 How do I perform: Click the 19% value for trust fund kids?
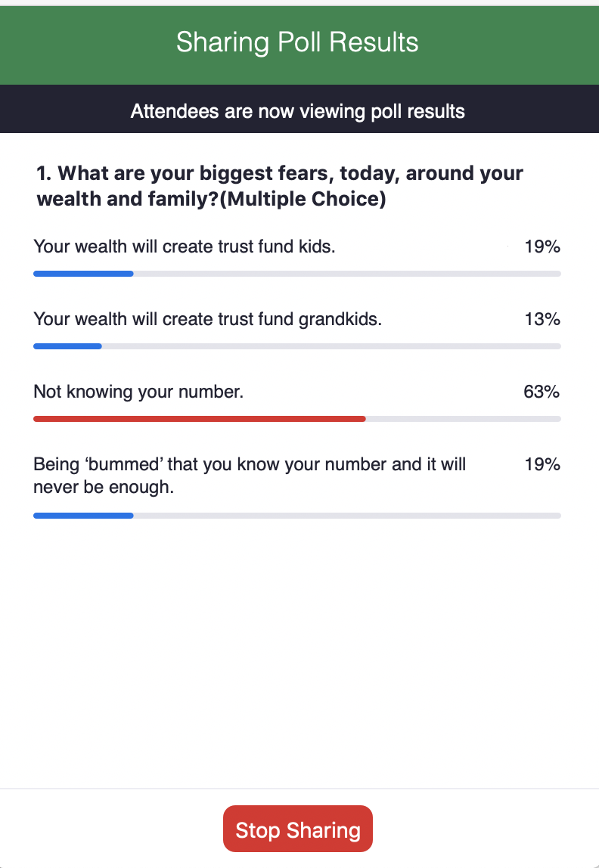[542, 246]
